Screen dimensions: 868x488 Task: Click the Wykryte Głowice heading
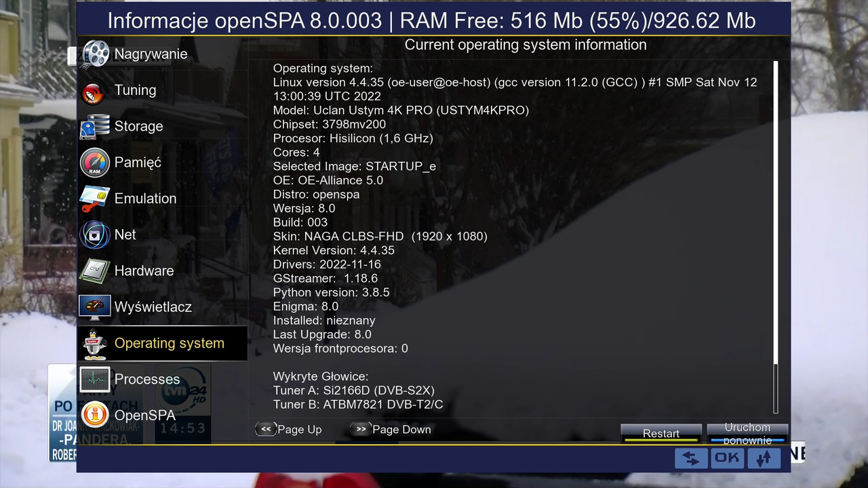pos(321,376)
